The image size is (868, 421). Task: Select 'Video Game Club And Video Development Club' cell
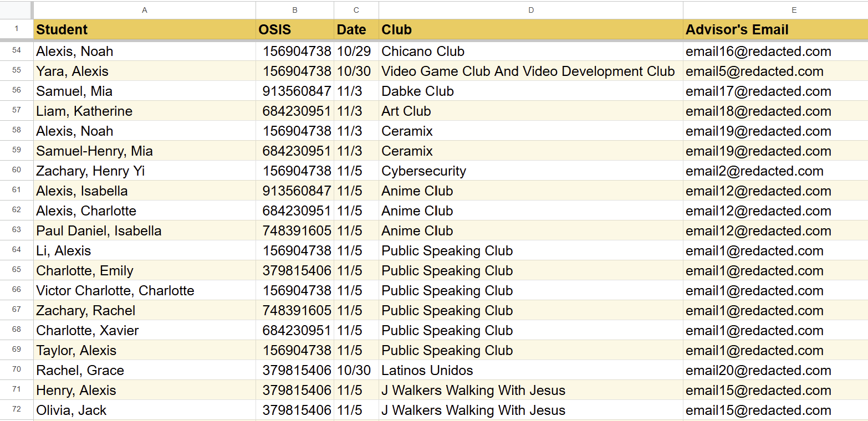pyautogui.click(x=531, y=71)
